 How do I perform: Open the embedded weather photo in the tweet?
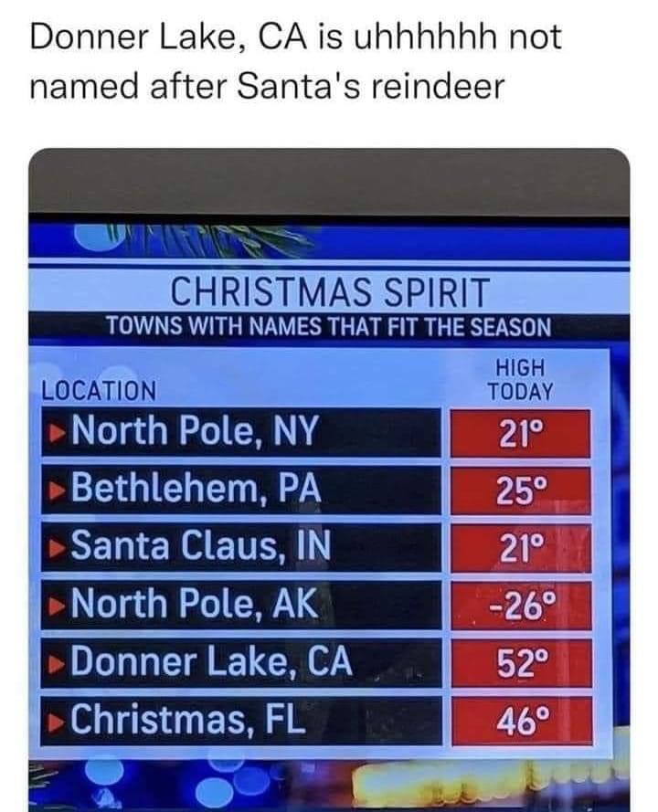click(x=329, y=480)
